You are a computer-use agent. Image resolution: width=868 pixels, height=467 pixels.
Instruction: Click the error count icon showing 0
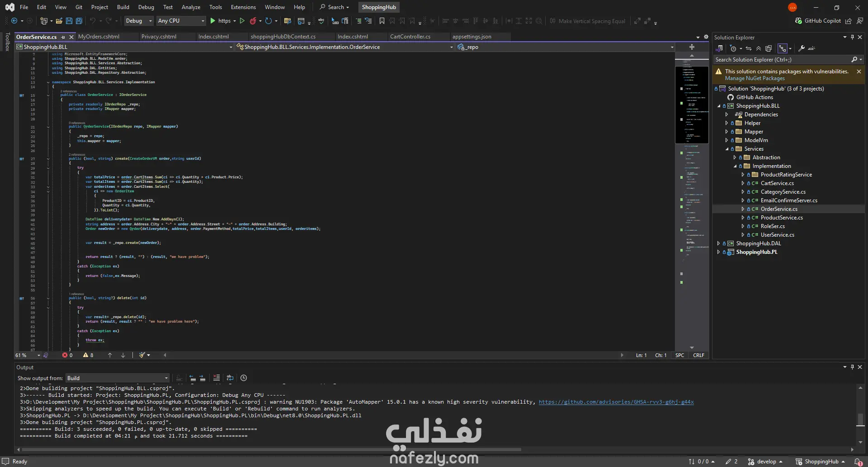(x=65, y=355)
